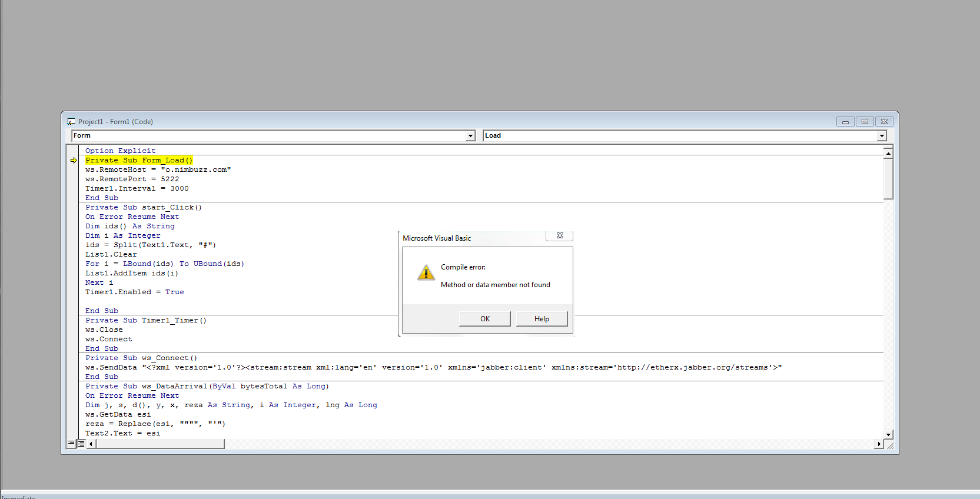Viewport: 980px width, 499px height.
Task: Click the 'Dim ids() As String' line
Action: (130, 226)
